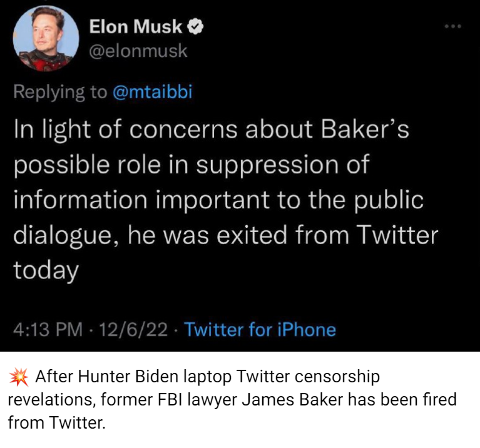
Task: Click the 'possible role in suppression of' line
Action: [191, 165]
